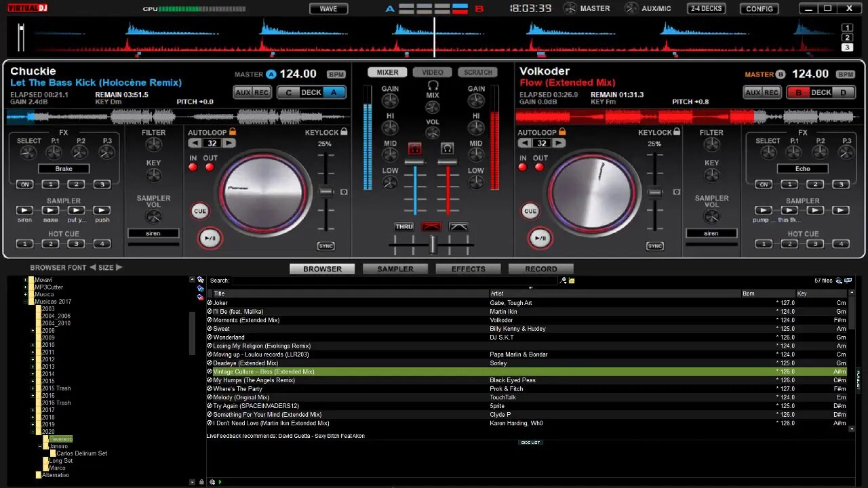Viewport: 868px width, 488px height.
Task: Switch to the VIDEO panel tab
Action: pos(433,73)
